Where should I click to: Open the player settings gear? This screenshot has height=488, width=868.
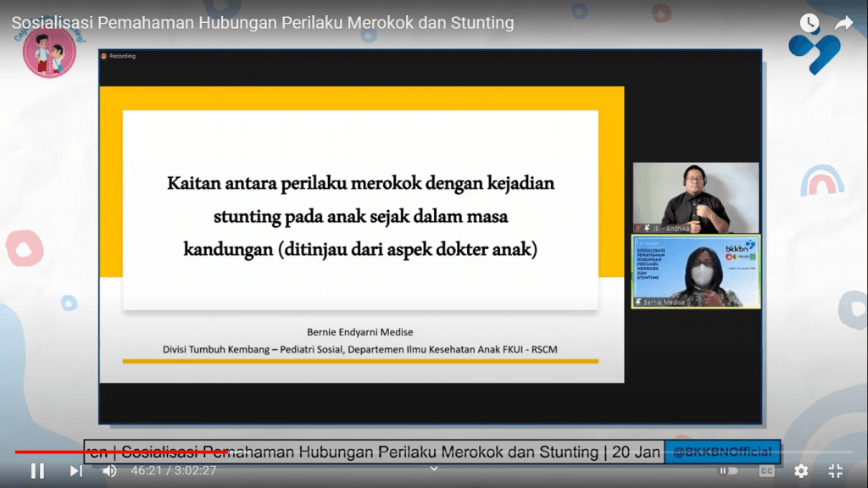click(801, 471)
